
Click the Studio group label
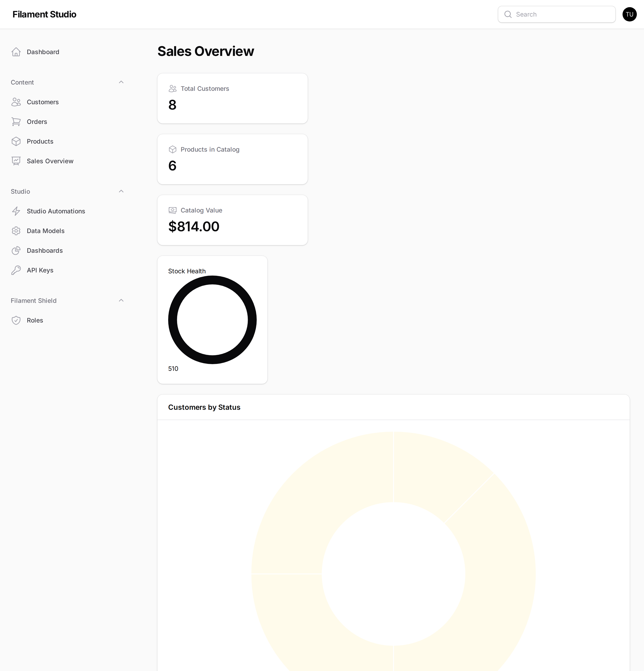(x=21, y=192)
